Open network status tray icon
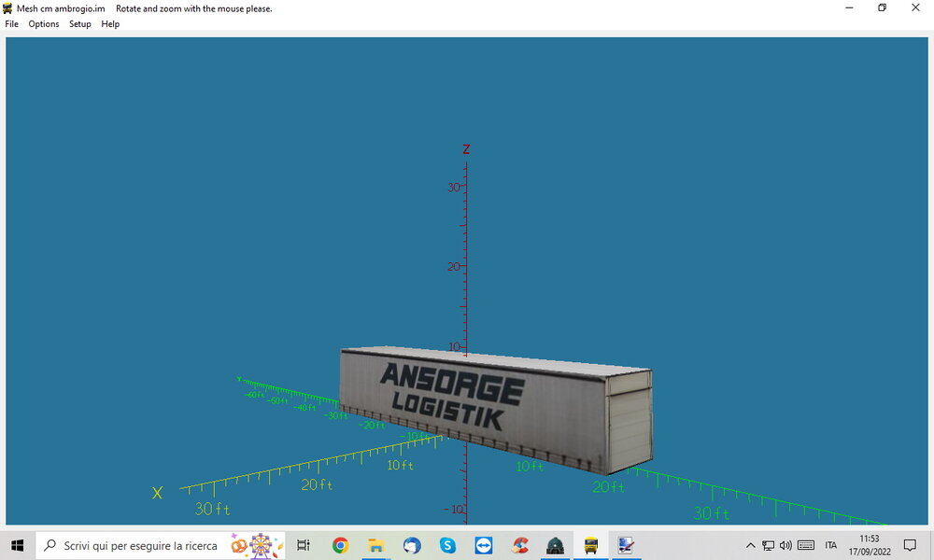This screenshot has width=934, height=560. tap(769, 545)
